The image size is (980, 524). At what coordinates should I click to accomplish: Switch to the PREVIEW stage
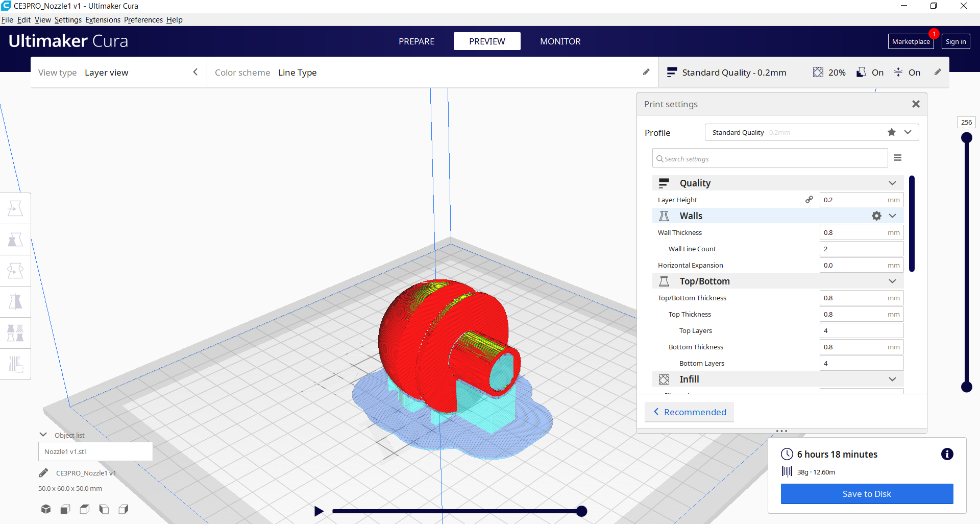click(x=487, y=41)
